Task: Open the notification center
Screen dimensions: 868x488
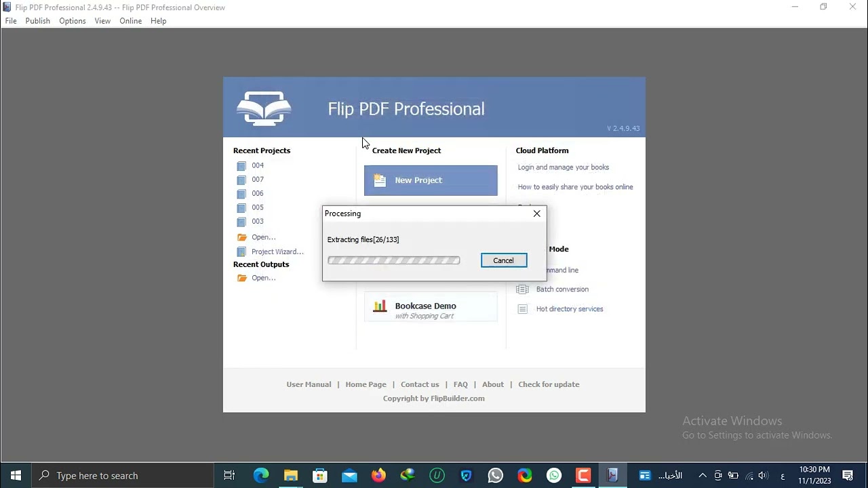Action: point(848,475)
